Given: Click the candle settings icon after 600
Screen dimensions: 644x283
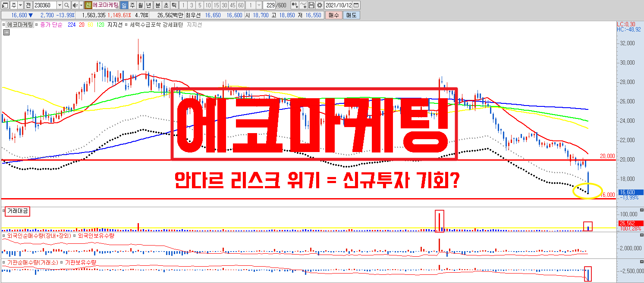Looking at the screenshot, I should click(x=295, y=5).
